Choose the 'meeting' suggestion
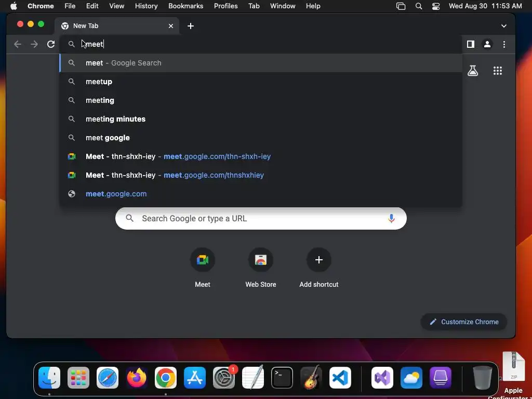532x399 pixels. 261,100
